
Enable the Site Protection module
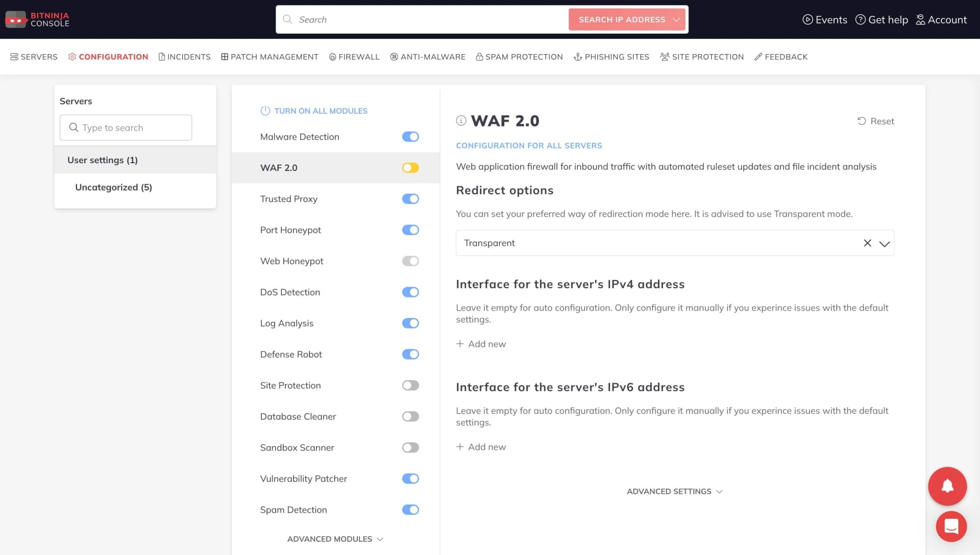410,385
